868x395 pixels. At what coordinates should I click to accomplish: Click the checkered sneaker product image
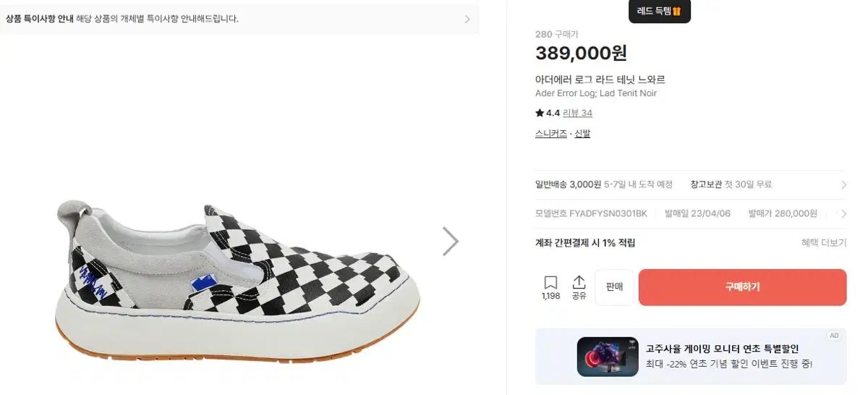click(239, 279)
